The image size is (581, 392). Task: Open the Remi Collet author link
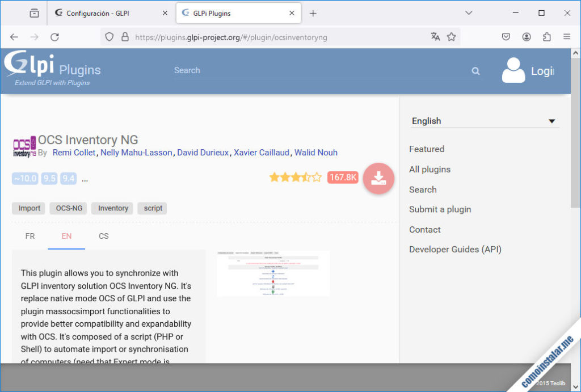(x=74, y=153)
